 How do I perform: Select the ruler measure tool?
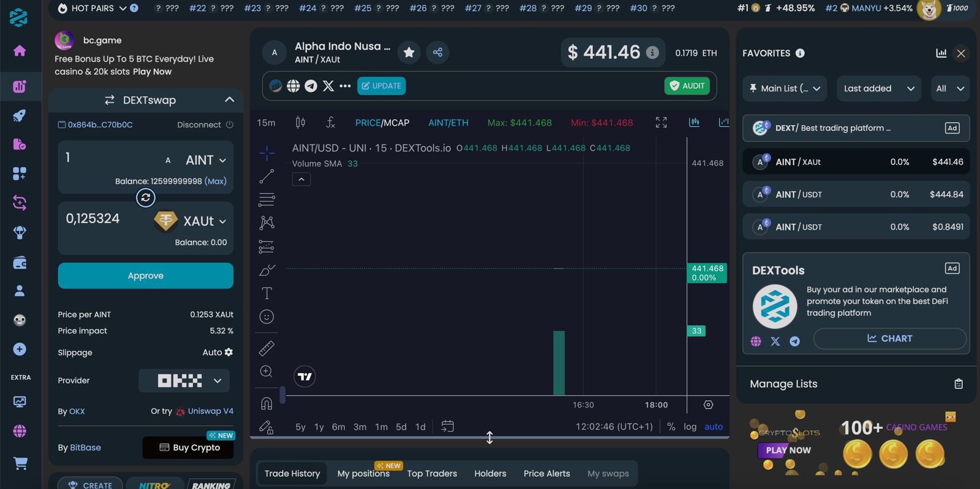(266, 348)
